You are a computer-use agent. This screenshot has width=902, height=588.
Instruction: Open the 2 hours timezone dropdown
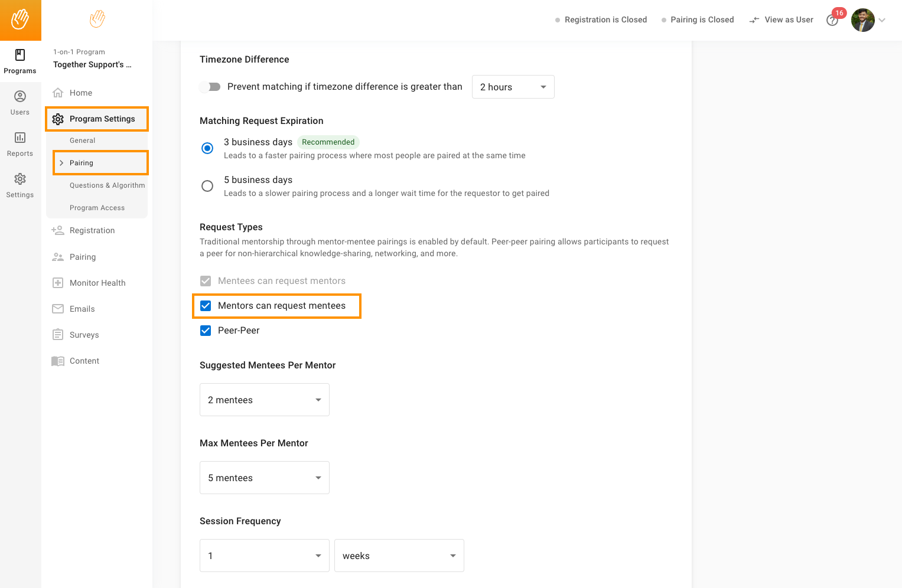tap(513, 87)
